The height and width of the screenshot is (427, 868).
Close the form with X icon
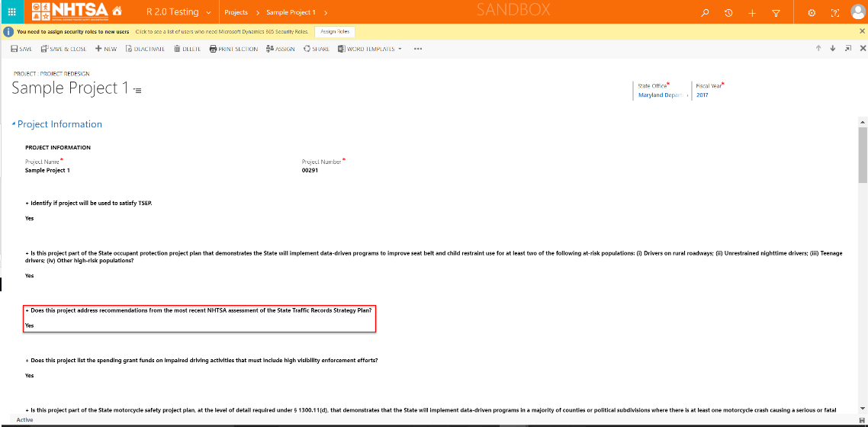pos(863,48)
